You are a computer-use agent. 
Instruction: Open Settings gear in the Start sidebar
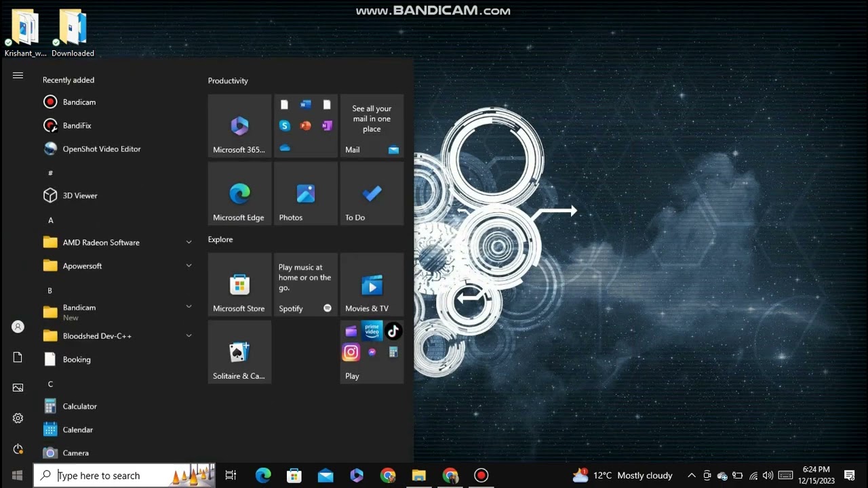pos(18,418)
